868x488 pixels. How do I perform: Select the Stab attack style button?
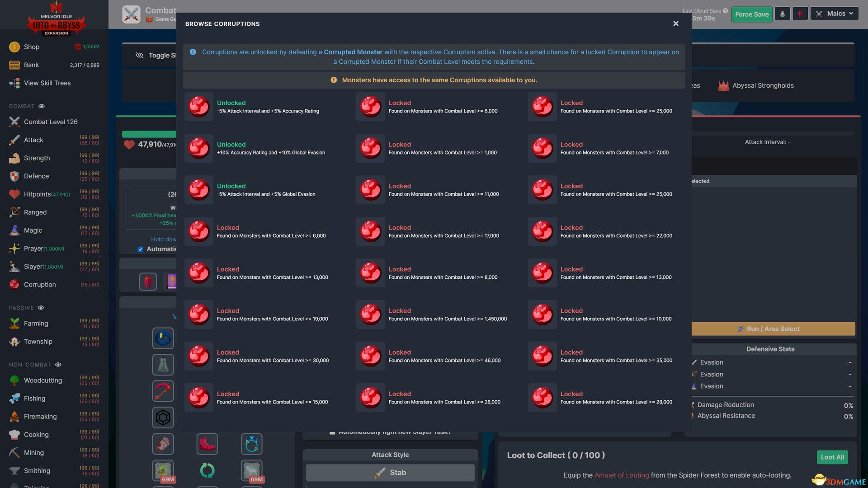click(x=390, y=472)
